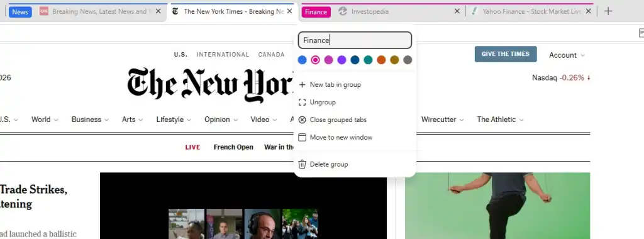
Task: Choose the magenta group color
Action: point(328,60)
